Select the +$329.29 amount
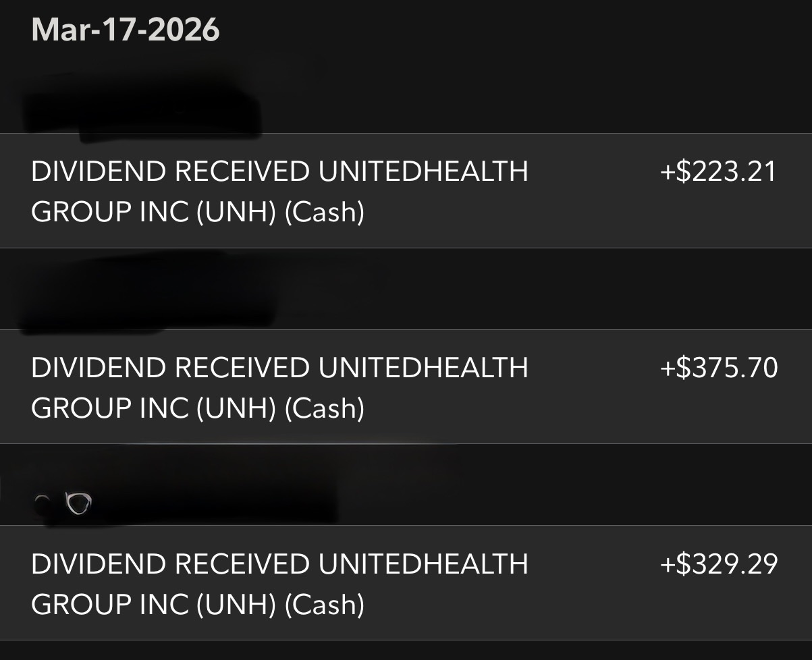812x660 pixels. [719, 563]
